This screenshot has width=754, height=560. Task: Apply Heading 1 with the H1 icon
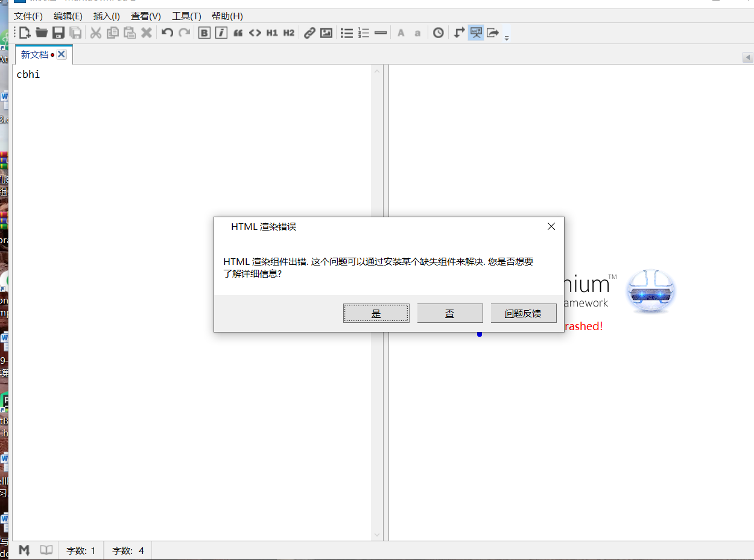tap(272, 33)
